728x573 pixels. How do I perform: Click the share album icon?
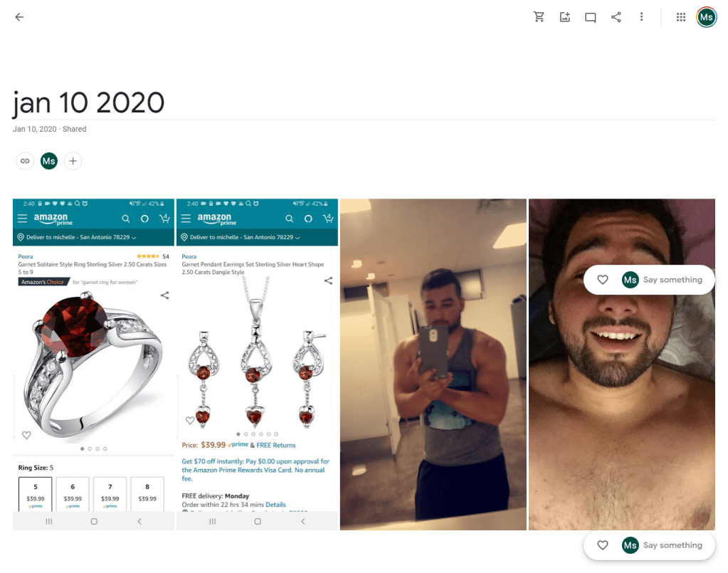coord(616,17)
